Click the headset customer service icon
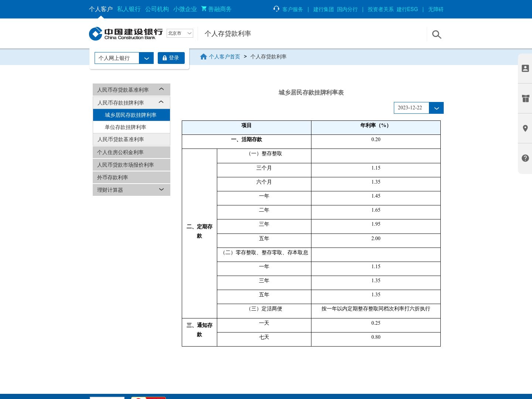This screenshot has height=399, width=532. pos(276,8)
